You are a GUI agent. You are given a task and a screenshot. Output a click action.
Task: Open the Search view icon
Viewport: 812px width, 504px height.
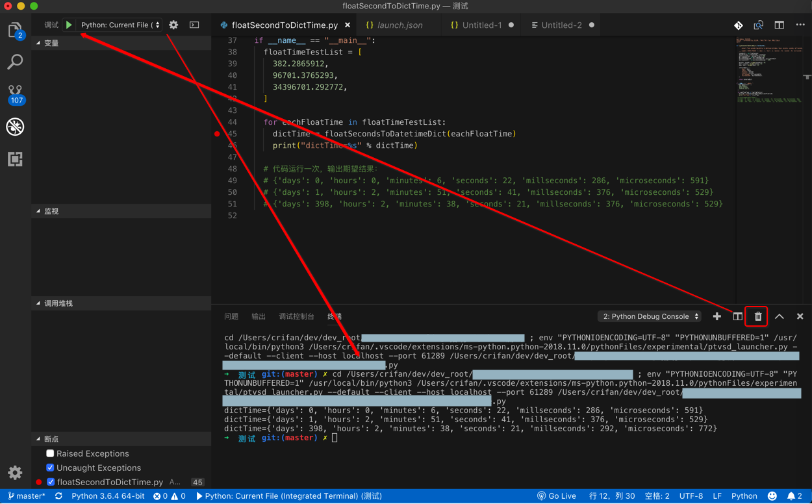click(15, 62)
